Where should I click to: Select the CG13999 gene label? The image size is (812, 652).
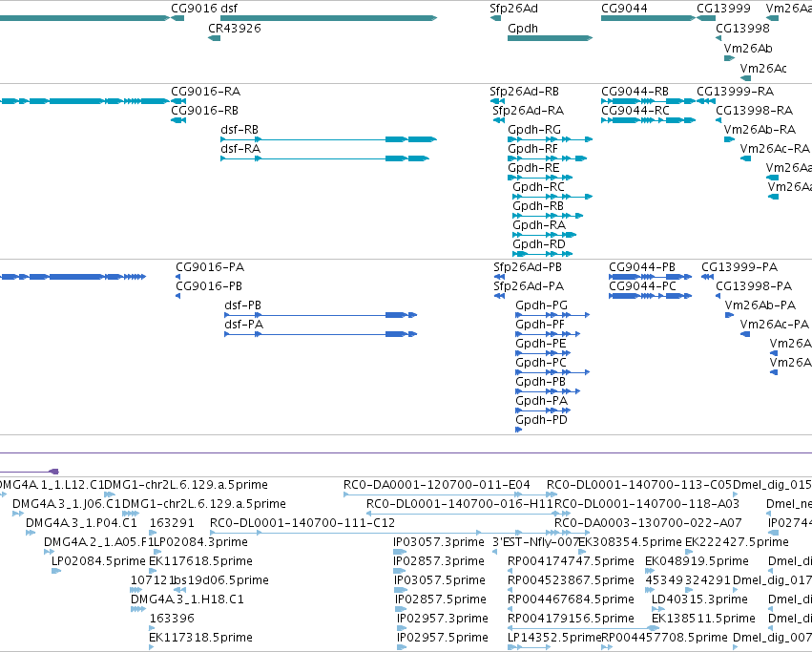[x=723, y=9]
